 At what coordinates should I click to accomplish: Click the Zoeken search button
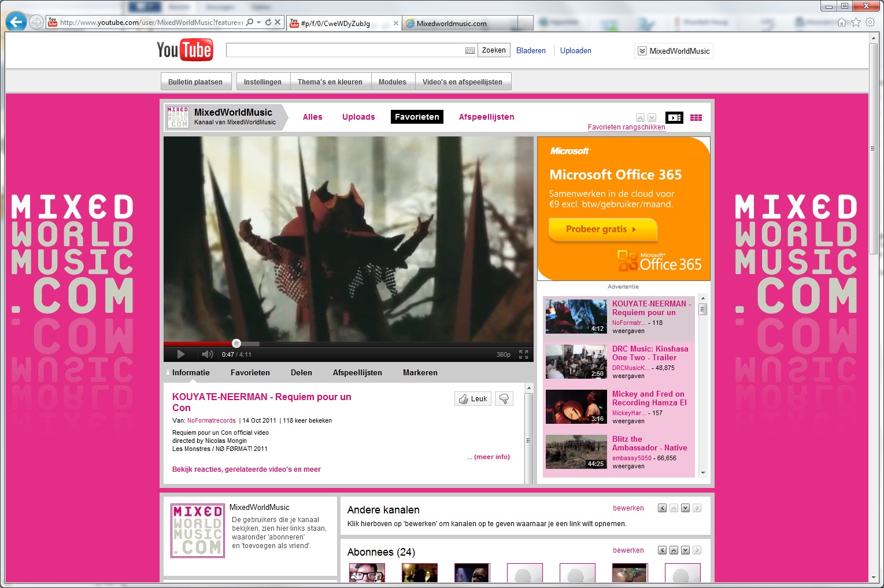(494, 50)
